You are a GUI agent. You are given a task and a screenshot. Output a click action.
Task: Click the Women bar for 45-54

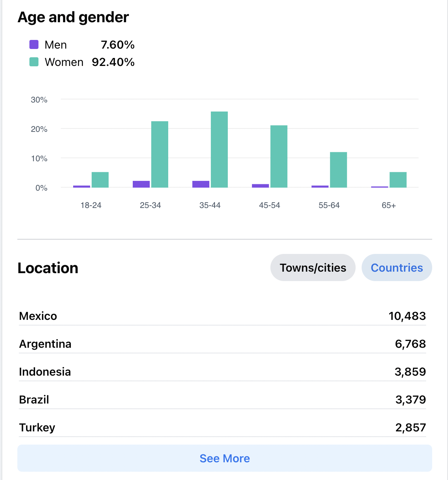(x=279, y=156)
